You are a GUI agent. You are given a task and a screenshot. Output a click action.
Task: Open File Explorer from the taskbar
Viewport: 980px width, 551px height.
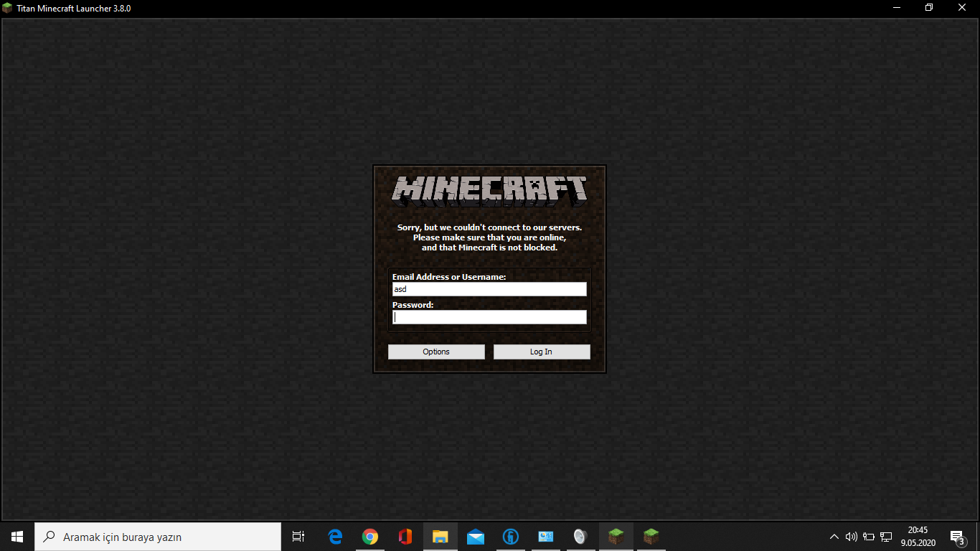pyautogui.click(x=440, y=537)
